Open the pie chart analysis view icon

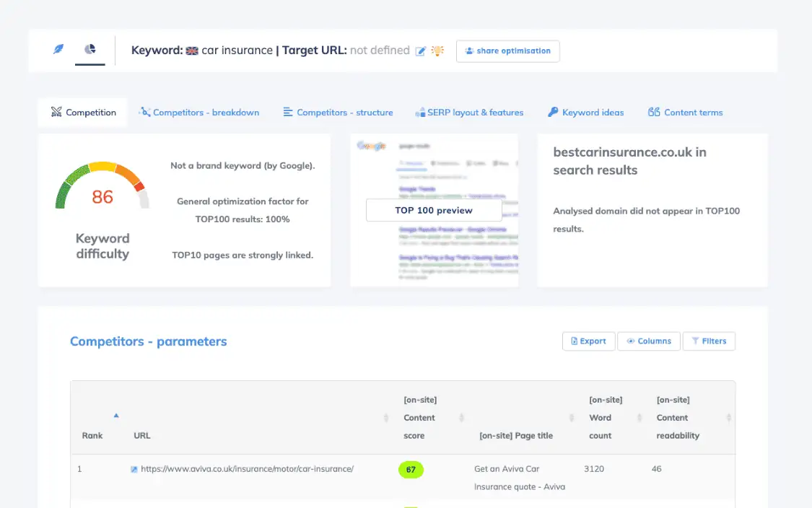point(90,51)
